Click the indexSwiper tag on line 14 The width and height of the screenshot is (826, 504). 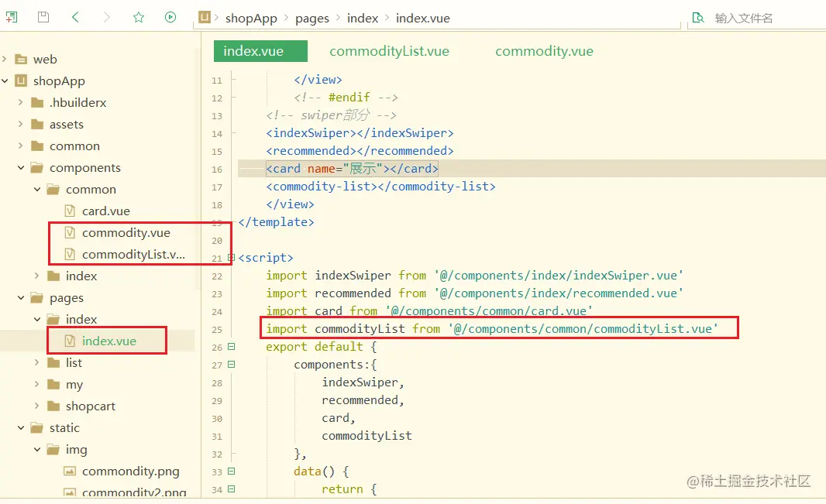pos(360,133)
